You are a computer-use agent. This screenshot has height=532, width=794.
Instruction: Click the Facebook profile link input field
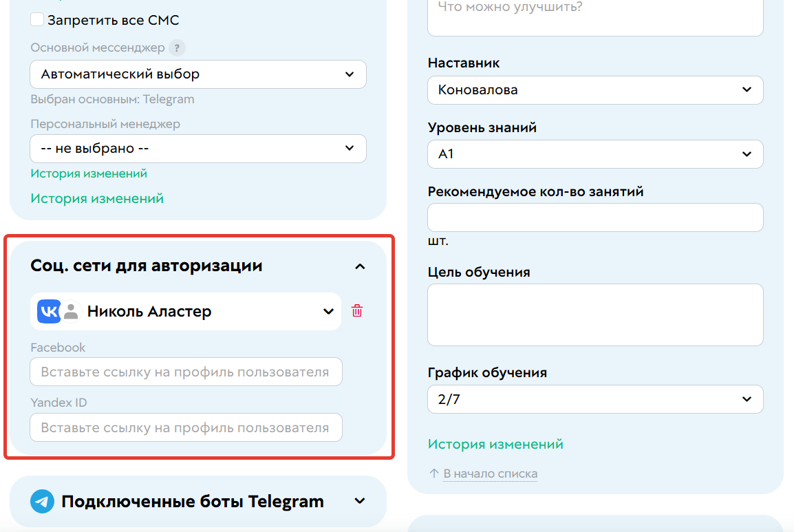click(x=186, y=371)
